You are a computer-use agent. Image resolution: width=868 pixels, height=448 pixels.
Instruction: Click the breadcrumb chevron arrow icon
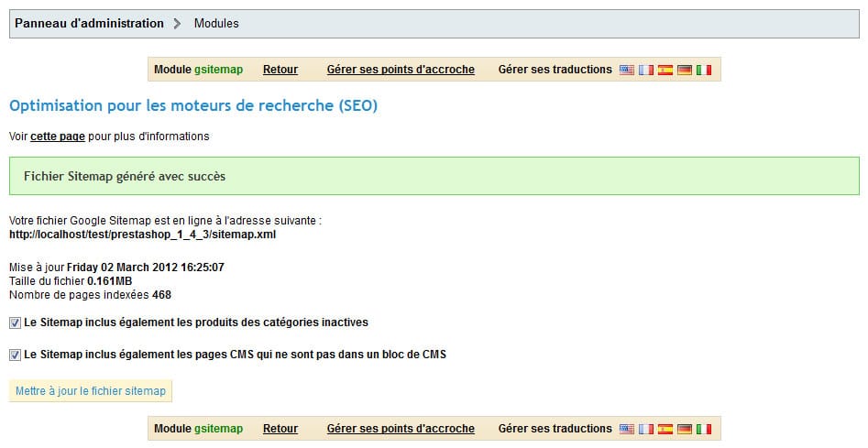[x=177, y=23]
